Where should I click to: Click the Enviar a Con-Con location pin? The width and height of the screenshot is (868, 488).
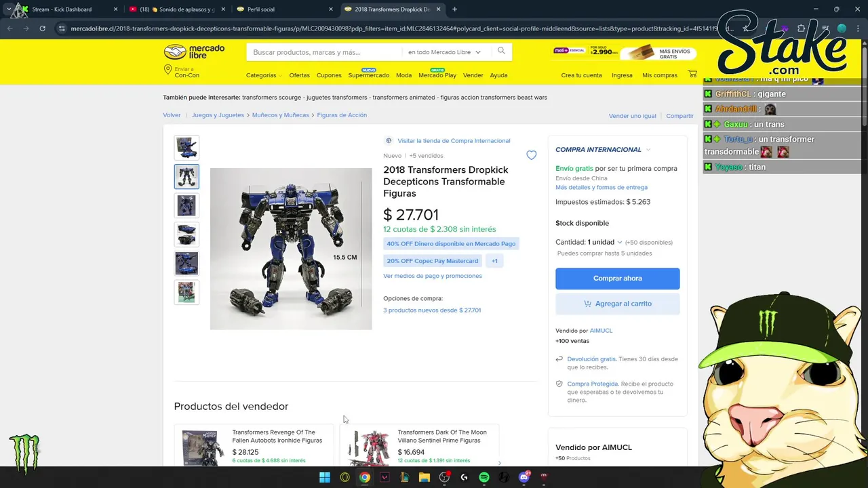167,70
